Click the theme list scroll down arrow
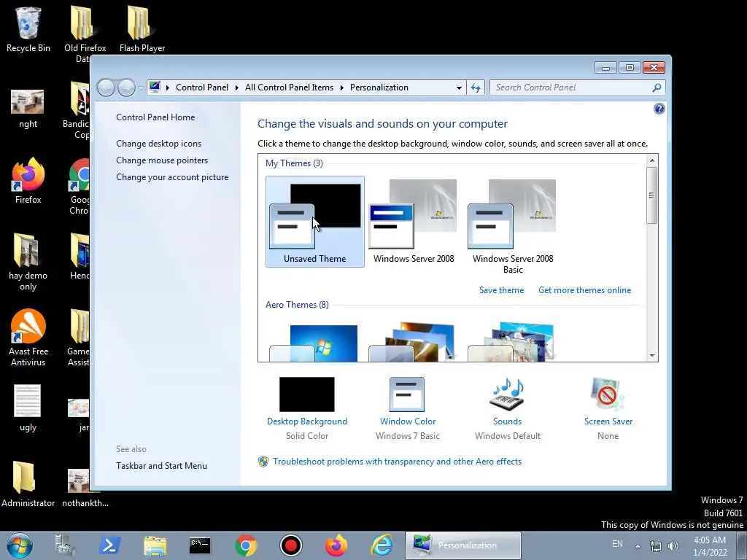Viewport: 747px width, 560px height. coord(651,356)
